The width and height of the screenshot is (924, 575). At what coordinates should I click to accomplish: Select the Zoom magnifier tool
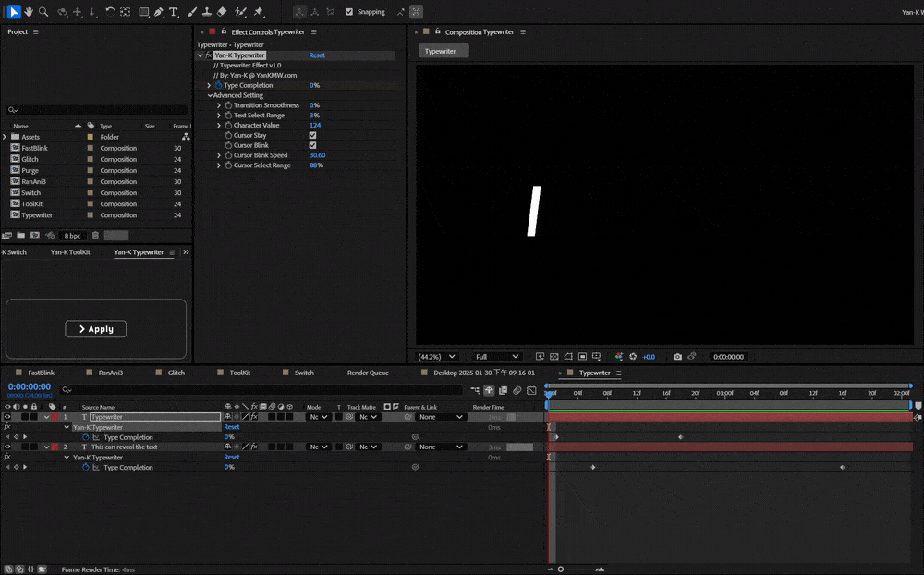click(43, 12)
